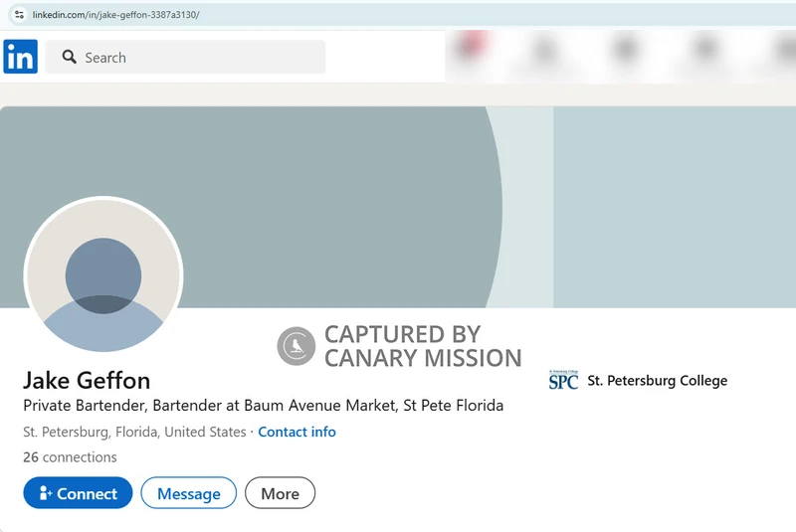
Task: Click the Canary Mission bird watermark icon
Action: click(296, 346)
